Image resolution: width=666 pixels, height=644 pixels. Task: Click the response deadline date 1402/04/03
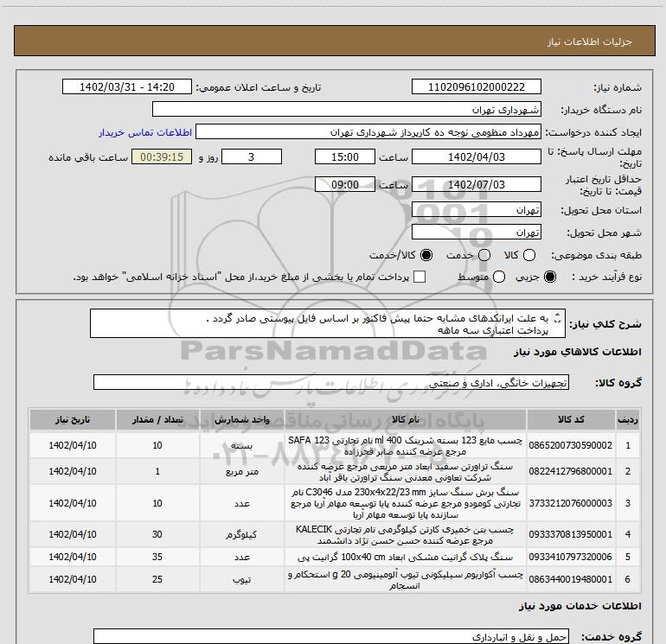[476, 157]
